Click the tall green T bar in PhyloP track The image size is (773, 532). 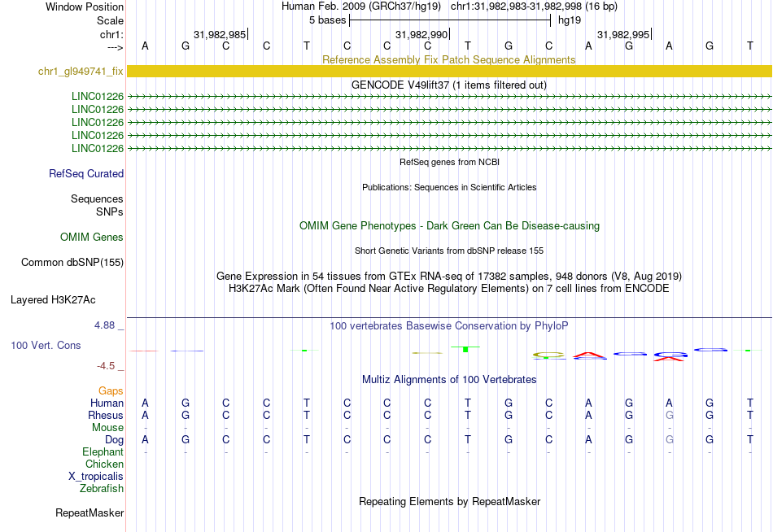click(x=465, y=349)
